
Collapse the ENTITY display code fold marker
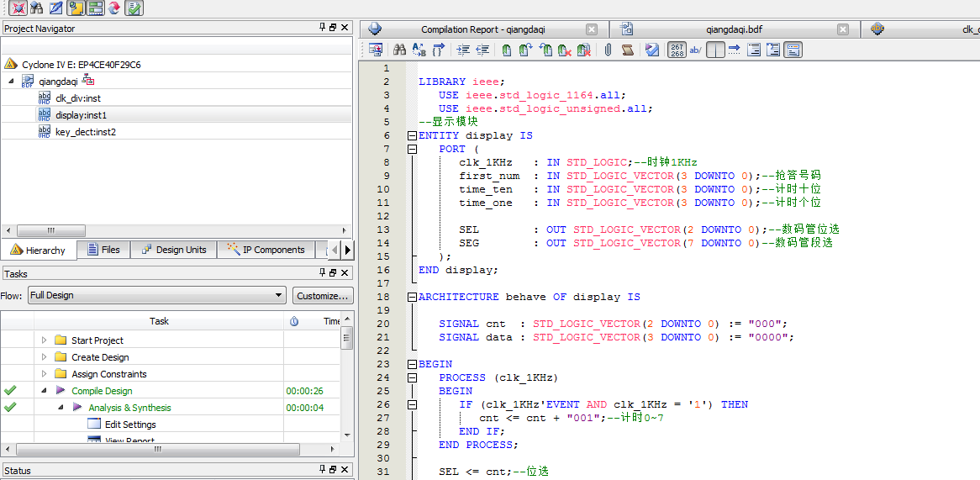(x=412, y=135)
